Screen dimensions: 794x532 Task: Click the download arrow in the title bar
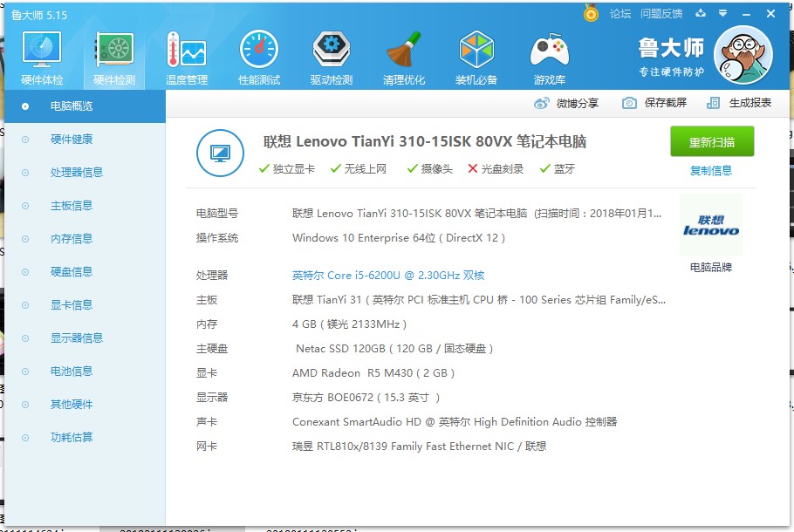[701, 13]
